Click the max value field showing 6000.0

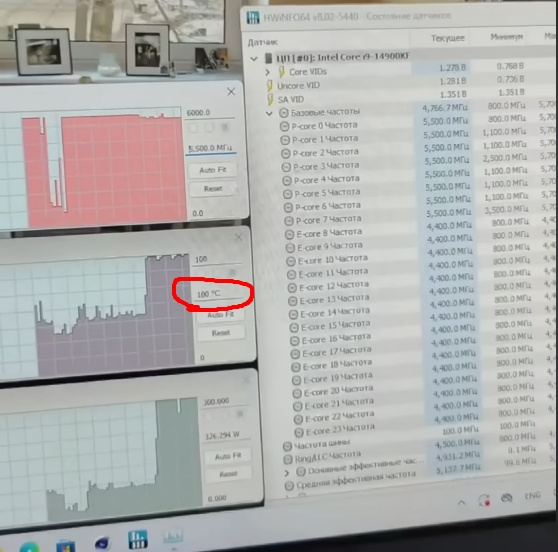(x=210, y=113)
